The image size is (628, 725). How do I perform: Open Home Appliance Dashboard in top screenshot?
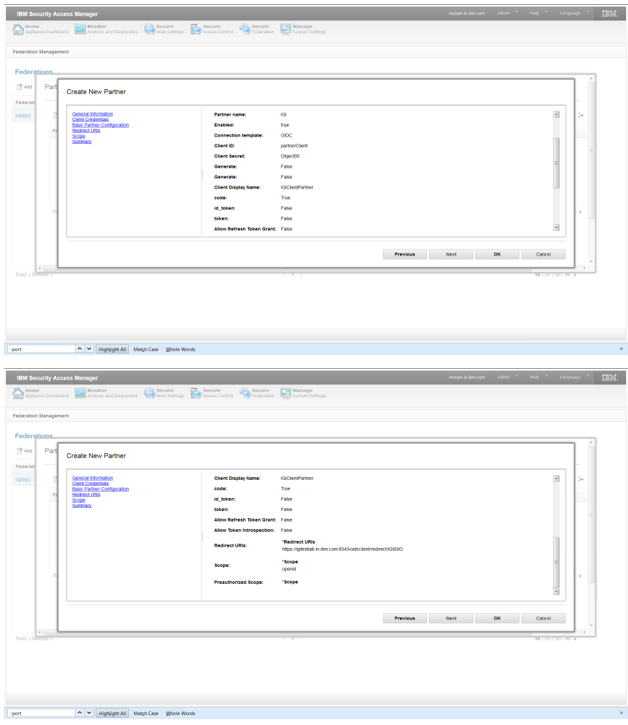[41, 29]
